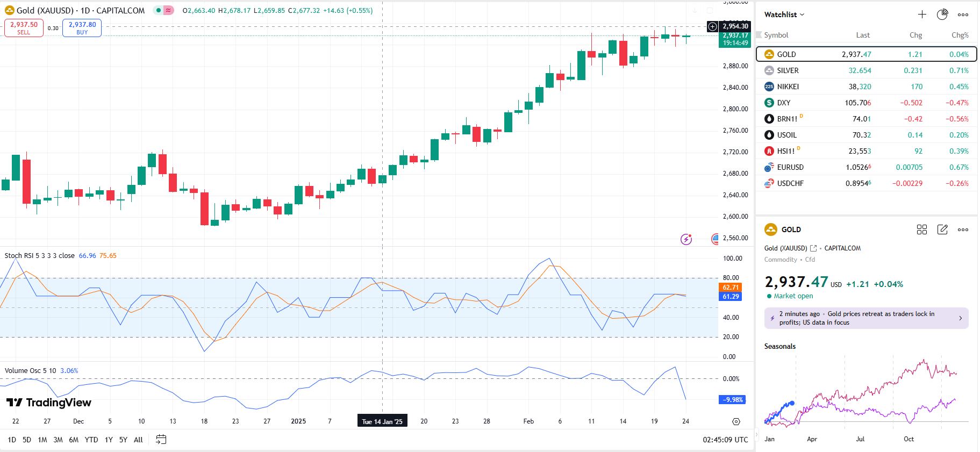The width and height of the screenshot is (980, 452).
Task: Select SILVER in the watchlist
Action: [788, 70]
